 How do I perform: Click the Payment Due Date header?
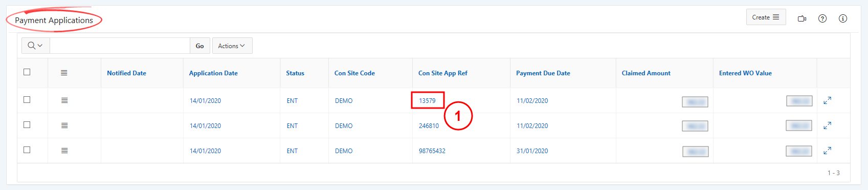point(543,73)
